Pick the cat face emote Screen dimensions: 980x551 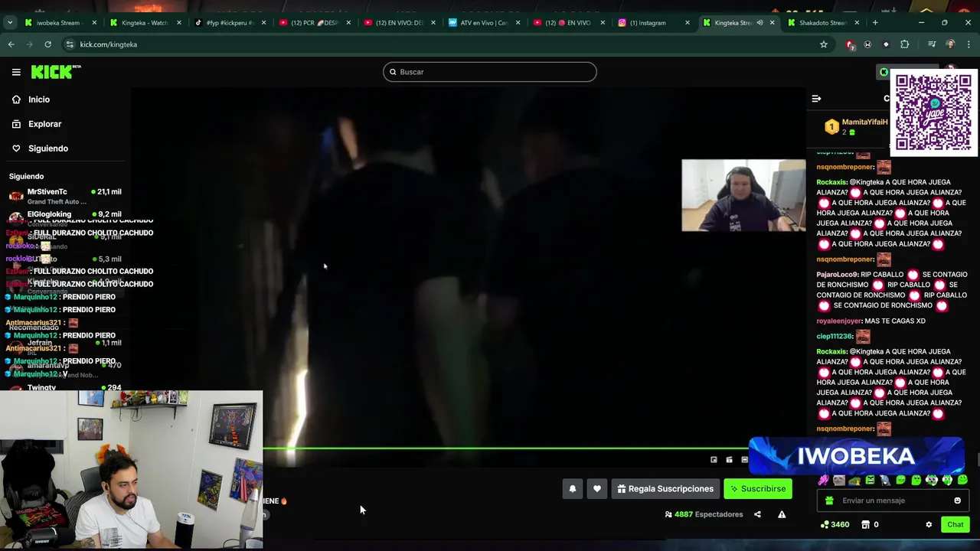point(839,481)
